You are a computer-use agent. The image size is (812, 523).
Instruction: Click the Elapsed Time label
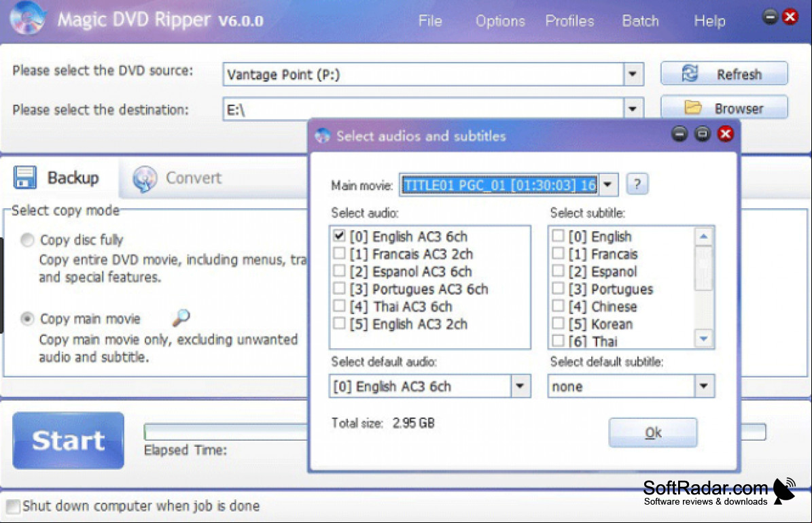click(186, 450)
